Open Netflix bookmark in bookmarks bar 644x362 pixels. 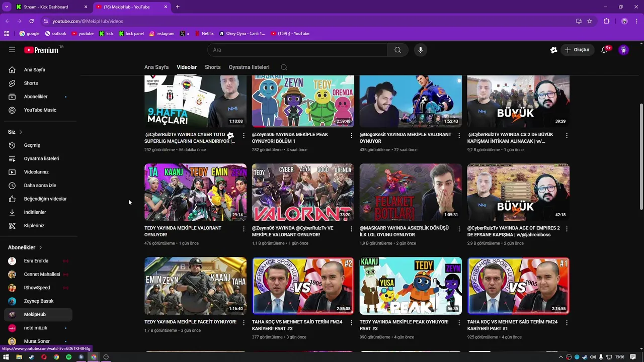coord(204,34)
